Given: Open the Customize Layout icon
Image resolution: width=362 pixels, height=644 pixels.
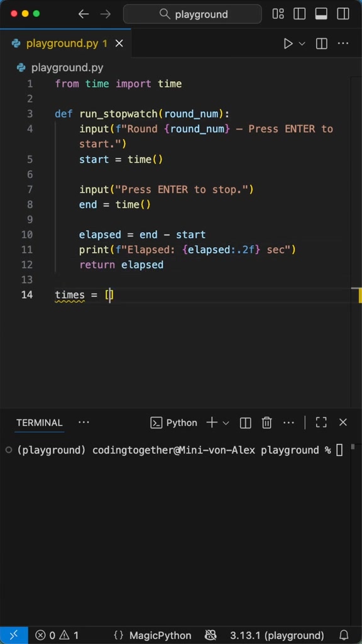Looking at the screenshot, I should (278, 14).
